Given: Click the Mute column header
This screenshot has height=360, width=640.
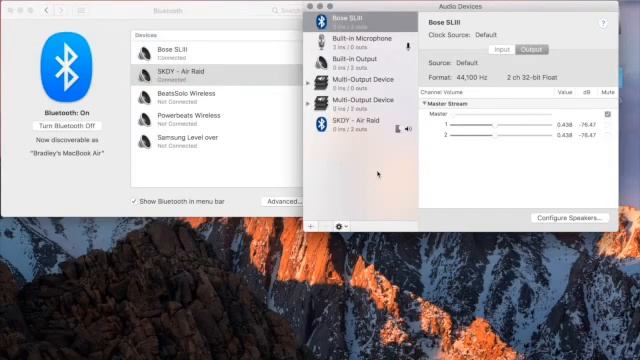Looking at the screenshot, I should 608,92.
